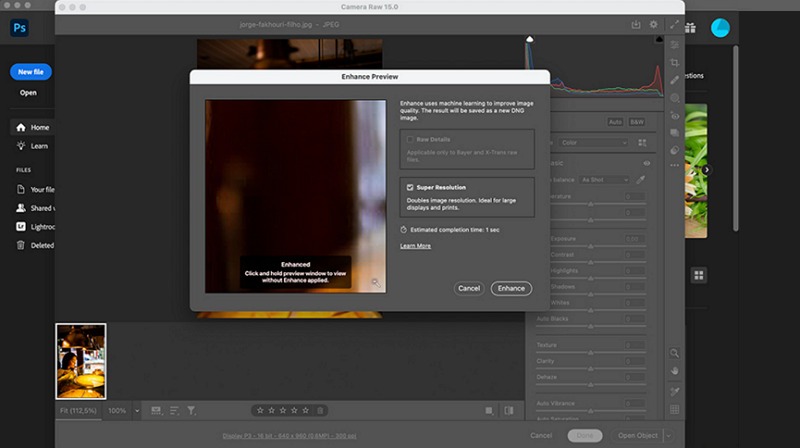
Task: Click the New file button
Action: click(31, 72)
